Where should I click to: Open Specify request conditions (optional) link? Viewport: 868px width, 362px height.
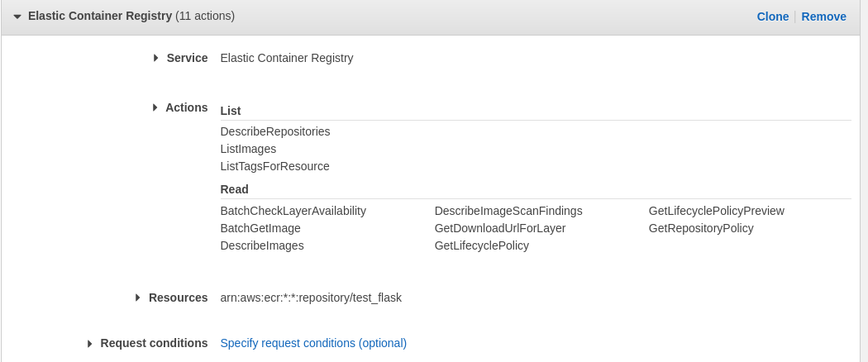(313, 343)
